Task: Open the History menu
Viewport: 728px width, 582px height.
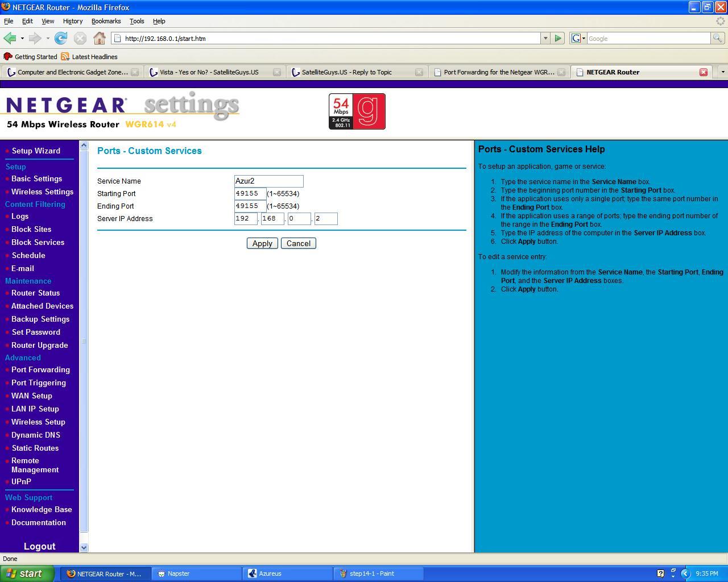Action: click(x=73, y=21)
